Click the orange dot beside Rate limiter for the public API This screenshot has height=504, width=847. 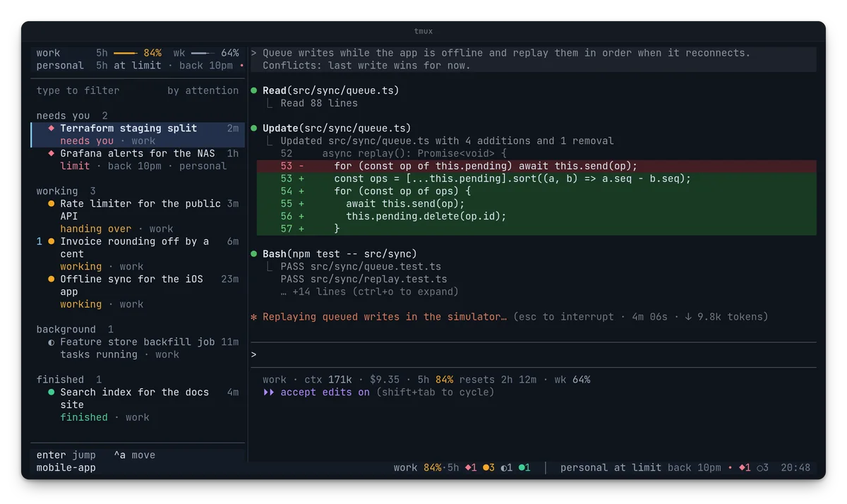[x=52, y=204]
